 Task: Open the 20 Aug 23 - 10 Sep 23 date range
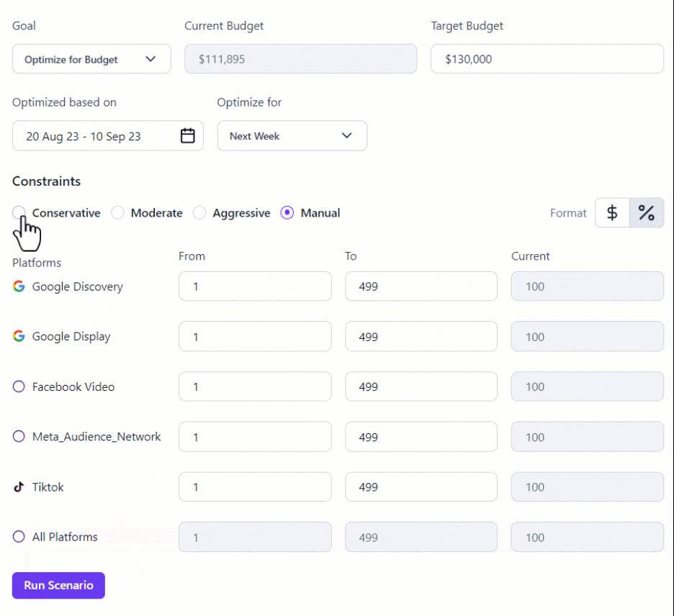point(108,136)
